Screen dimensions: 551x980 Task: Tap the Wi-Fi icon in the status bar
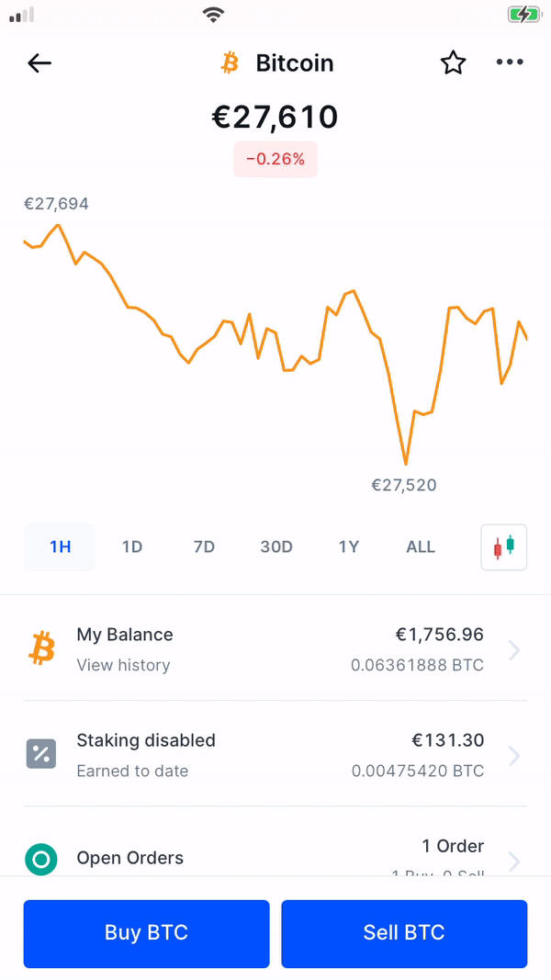pyautogui.click(x=213, y=15)
